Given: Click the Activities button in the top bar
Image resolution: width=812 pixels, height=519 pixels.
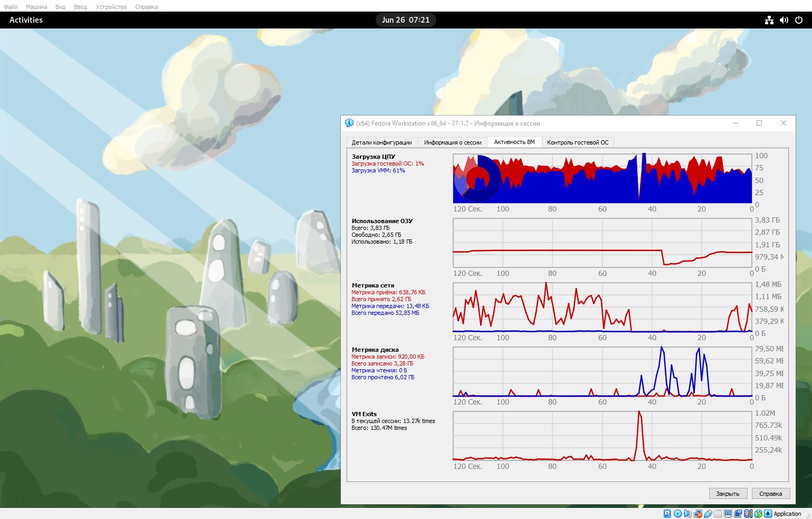Looking at the screenshot, I should point(26,20).
